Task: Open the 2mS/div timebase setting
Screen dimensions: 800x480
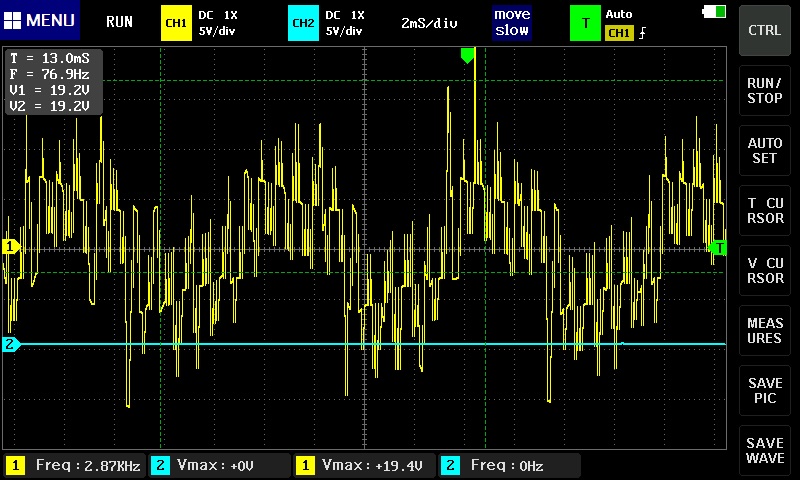Action: [429, 22]
